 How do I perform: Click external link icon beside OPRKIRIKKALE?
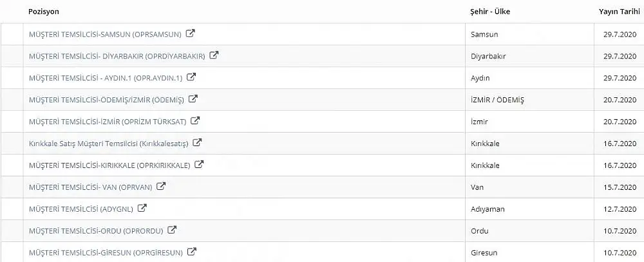tap(199, 165)
